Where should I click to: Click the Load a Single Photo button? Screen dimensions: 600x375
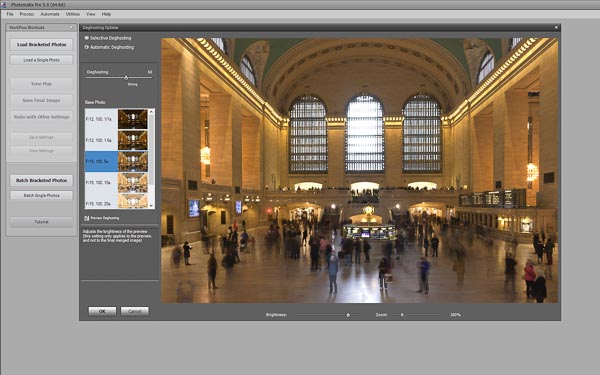point(41,60)
